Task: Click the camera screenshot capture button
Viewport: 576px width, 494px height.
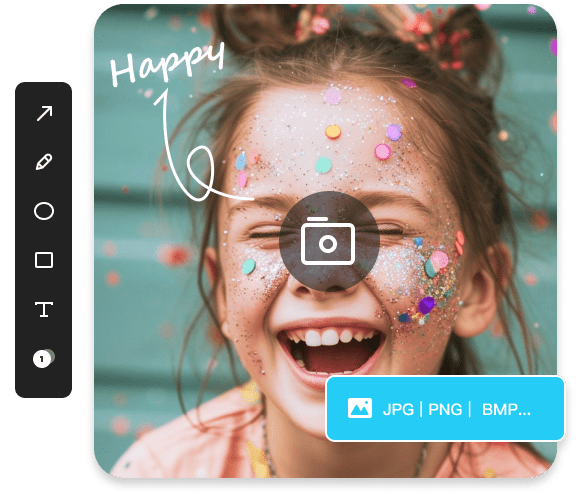Action: click(x=329, y=241)
